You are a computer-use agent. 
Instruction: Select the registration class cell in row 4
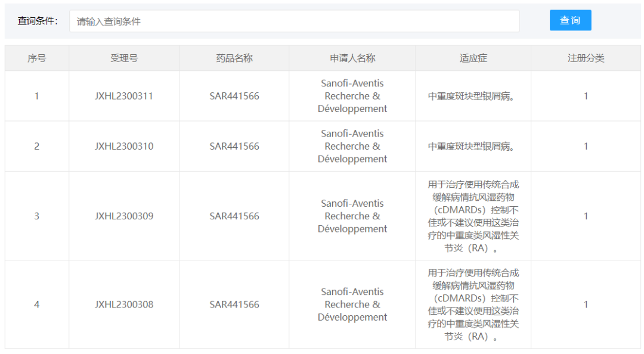point(586,305)
